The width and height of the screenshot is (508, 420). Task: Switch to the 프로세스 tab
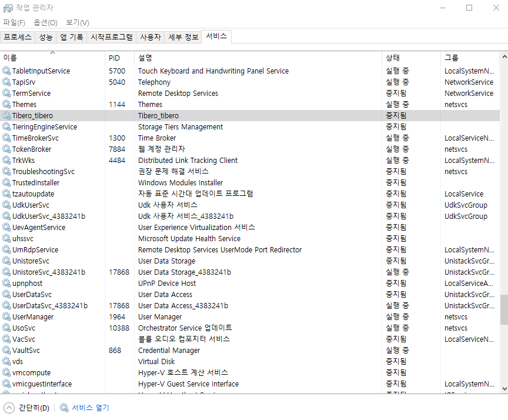tap(18, 37)
